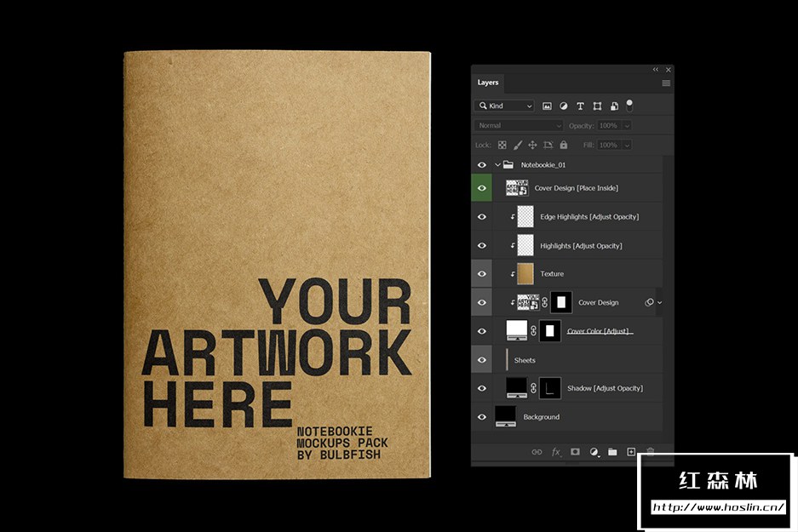Image resolution: width=798 pixels, height=532 pixels.
Task: Toggle the layer filtering switch on or off
Action: click(629, 106)
